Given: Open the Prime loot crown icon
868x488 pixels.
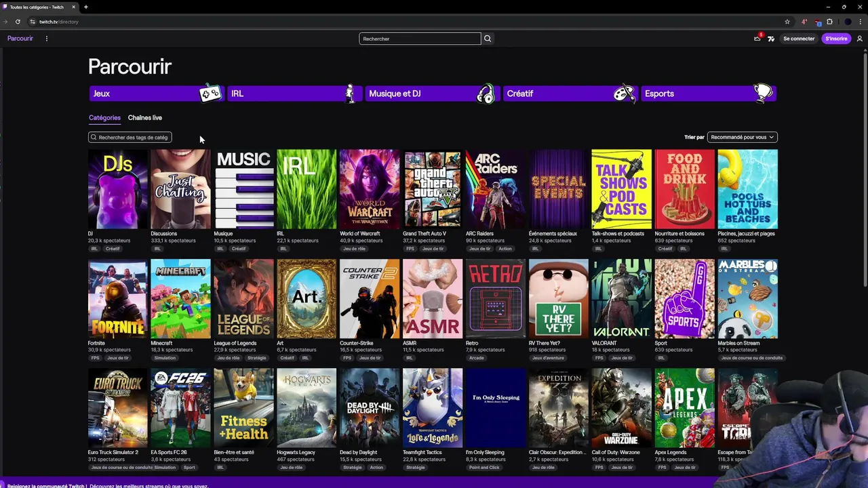Looking at the screenshot, I should click(757, 39).
